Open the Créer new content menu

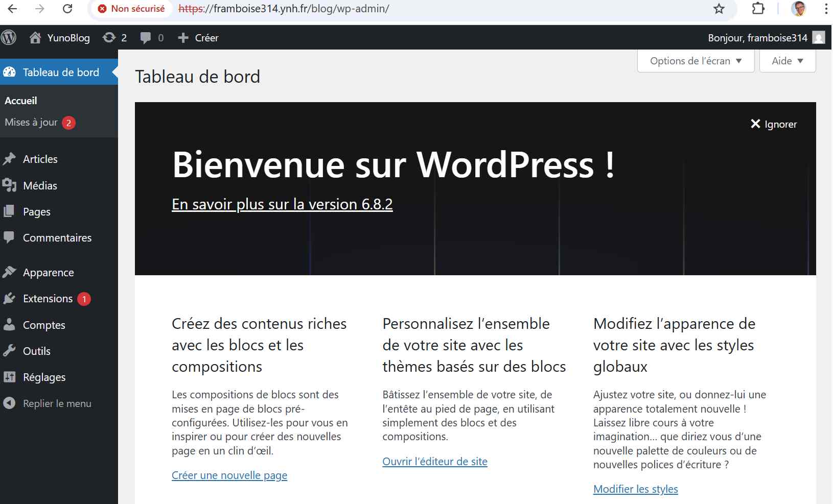tap(198, 38)
